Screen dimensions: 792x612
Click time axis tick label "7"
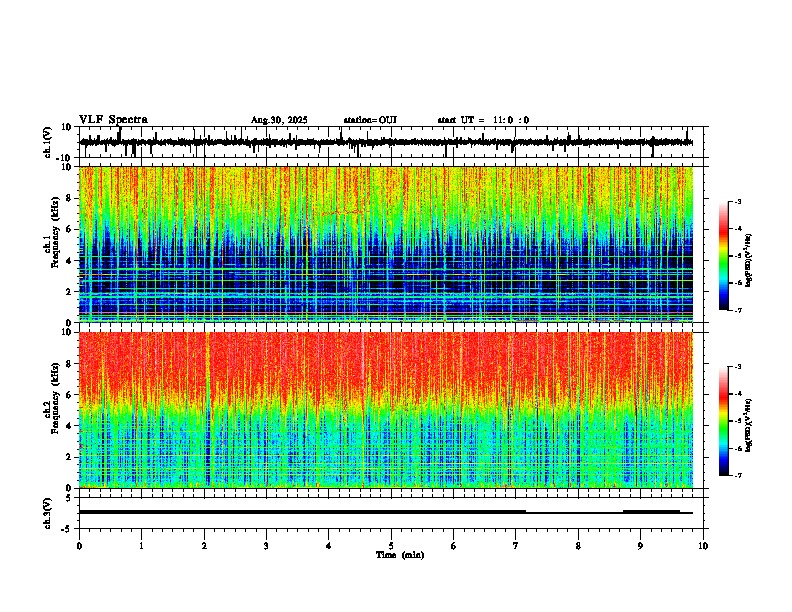516,546
